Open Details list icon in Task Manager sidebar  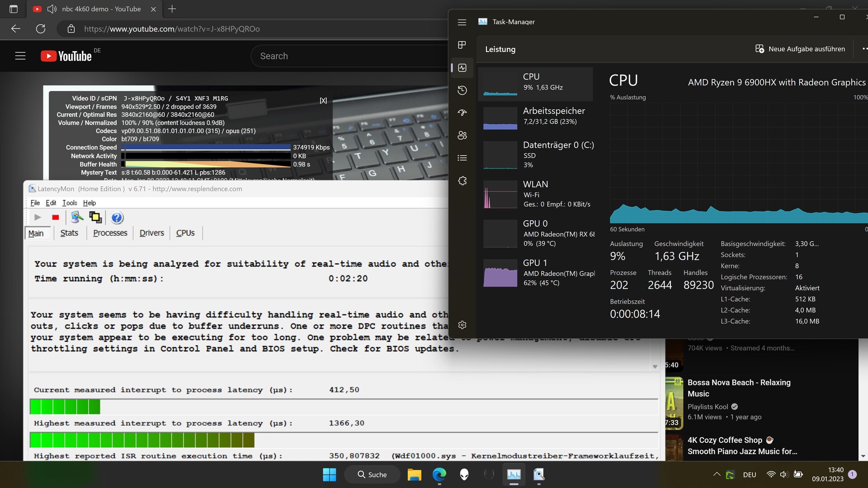click(462, 158)
